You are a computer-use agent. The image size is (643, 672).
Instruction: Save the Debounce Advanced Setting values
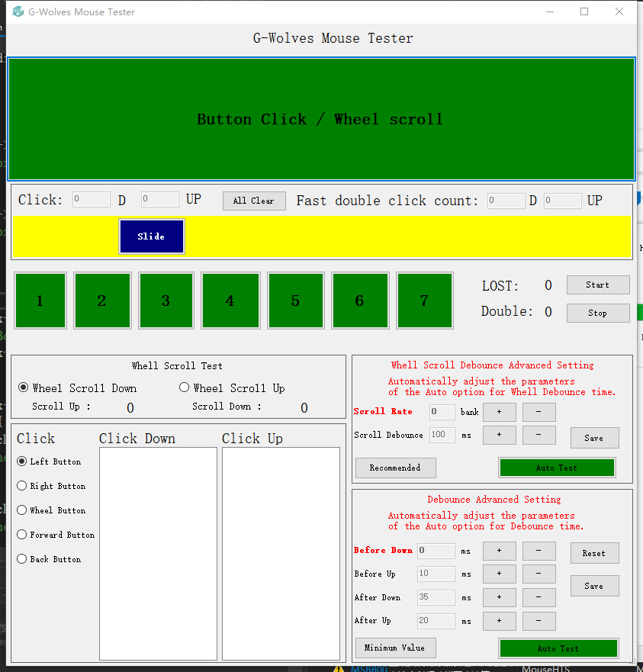[x=594, y=586]
